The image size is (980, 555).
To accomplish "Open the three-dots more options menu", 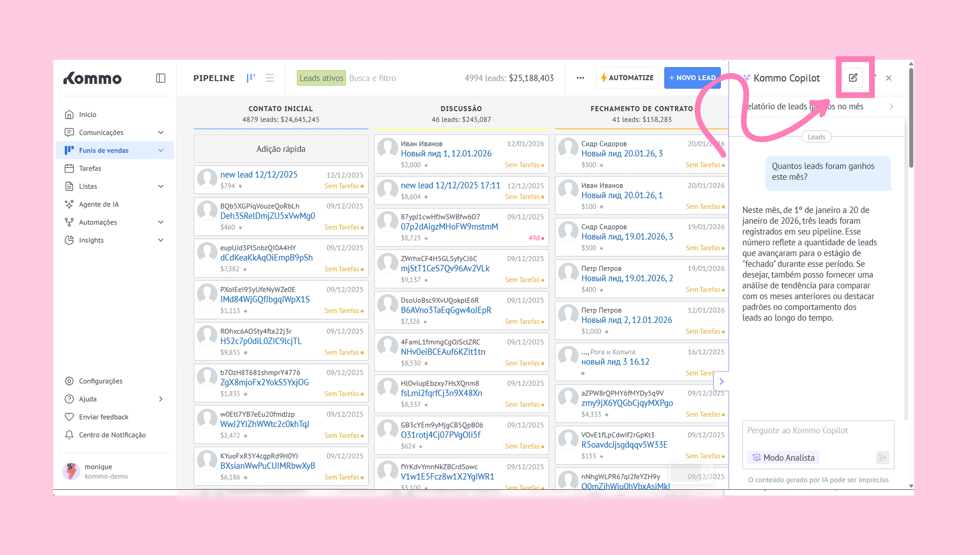I will [x=580, y=78].
